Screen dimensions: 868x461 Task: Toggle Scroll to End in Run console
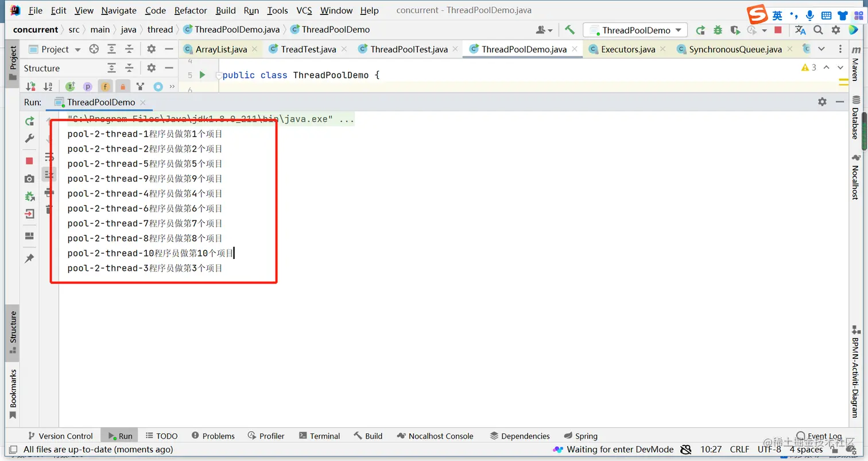pos(49,174)
